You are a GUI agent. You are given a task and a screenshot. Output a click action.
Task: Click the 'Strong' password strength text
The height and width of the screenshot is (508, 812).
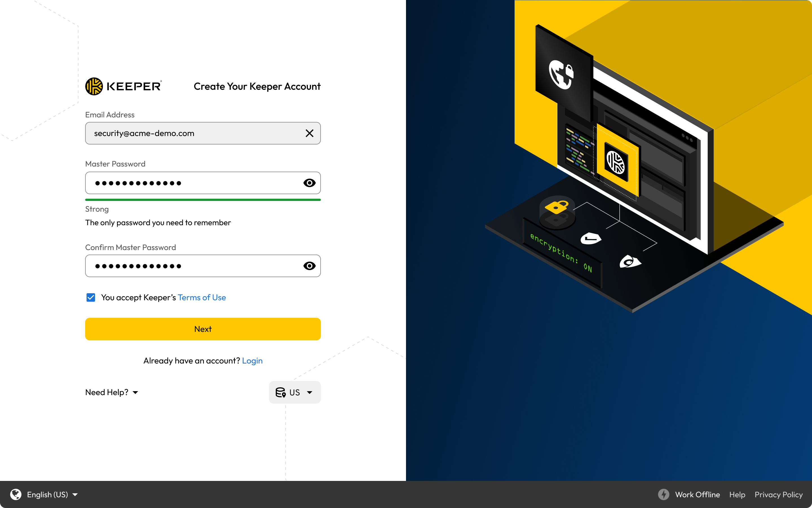coord(97,209)
